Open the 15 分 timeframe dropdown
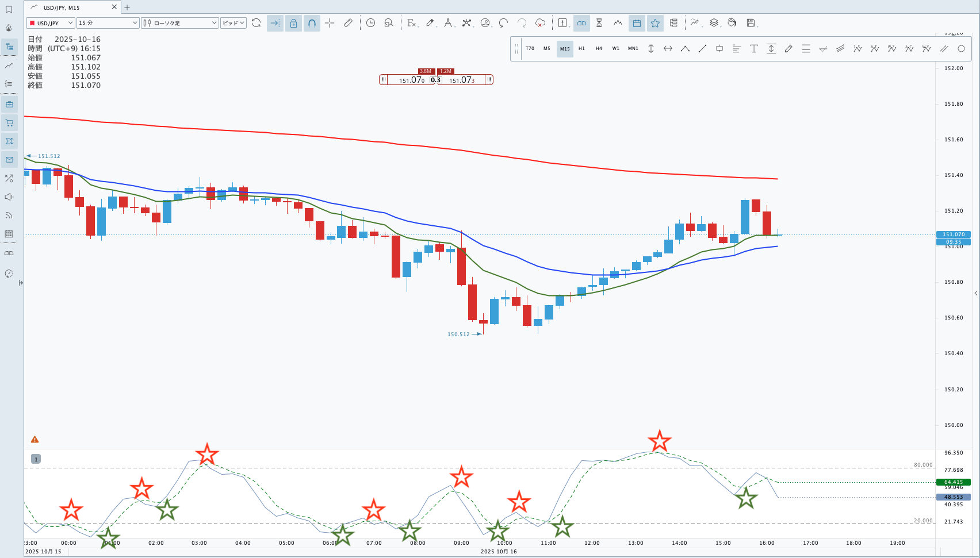This screenshot has width=980, height=558. coord(108,23)
